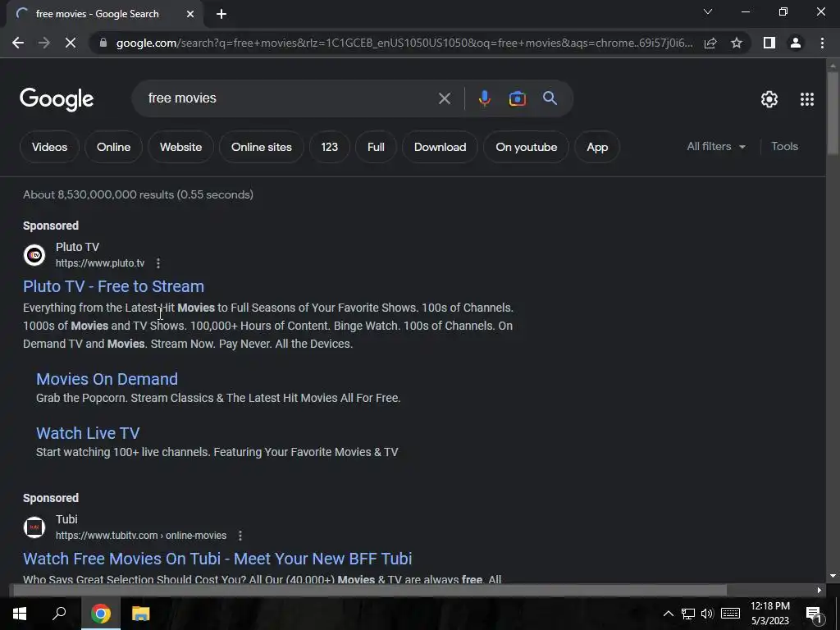840x630 pixels.
Task: Search by image with the camera icon
Action: 517,98
